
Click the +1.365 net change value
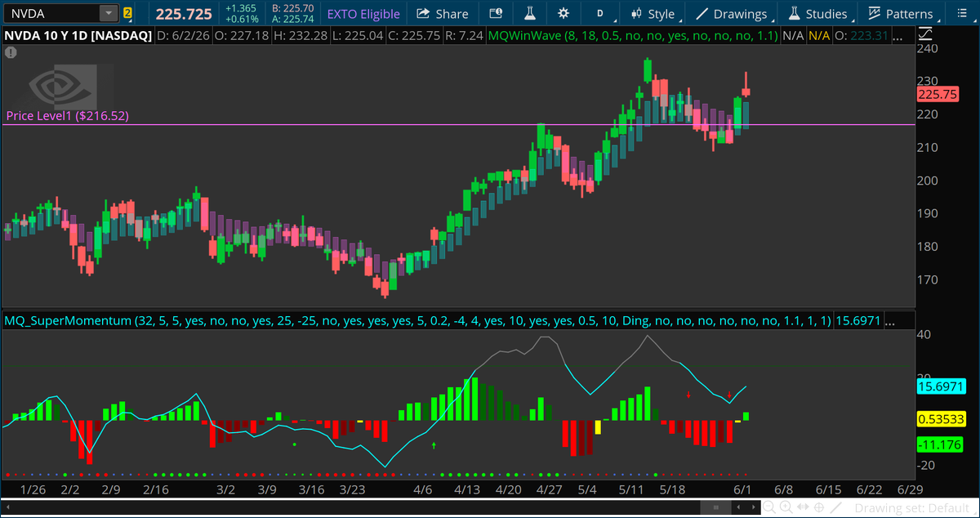tap(243, 8)
